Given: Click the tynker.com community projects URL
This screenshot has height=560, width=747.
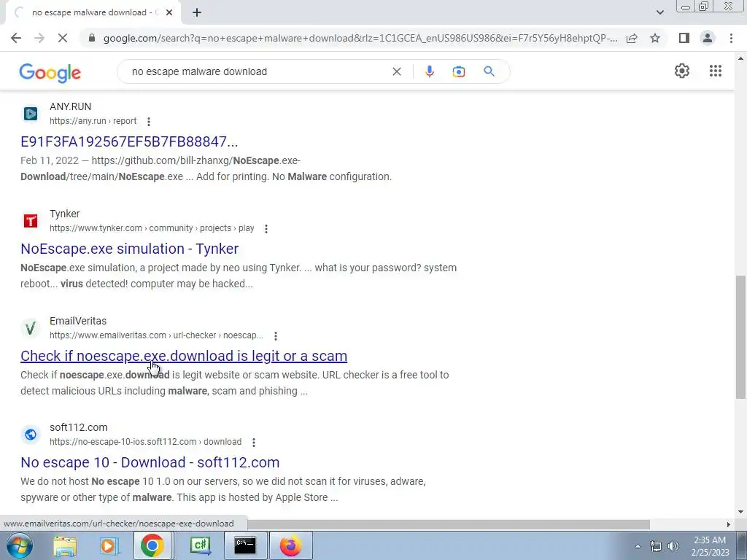Looking at the screenshot, I should coord(152,228).
